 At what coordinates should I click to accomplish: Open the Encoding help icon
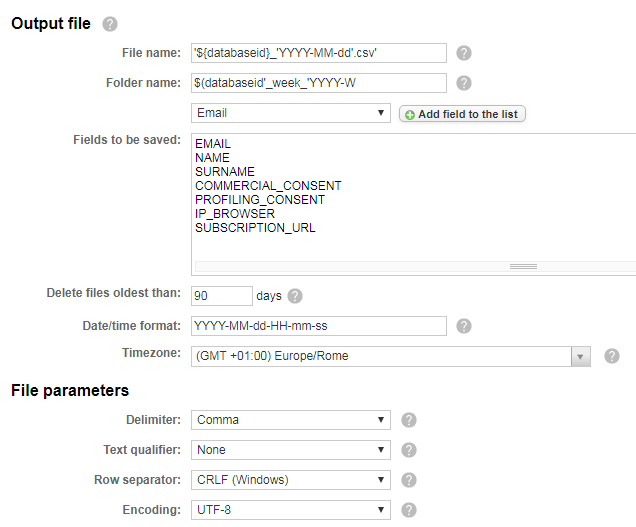tap(408, 510)
